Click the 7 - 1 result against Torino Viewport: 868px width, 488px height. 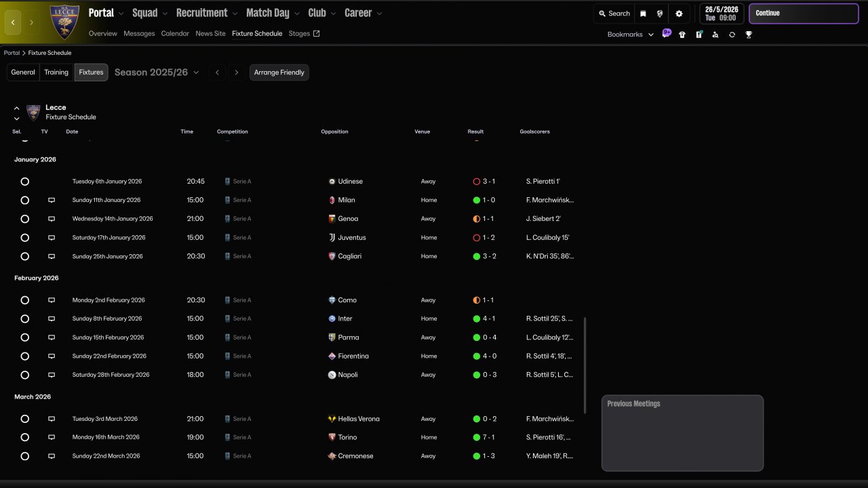point(489,437)
